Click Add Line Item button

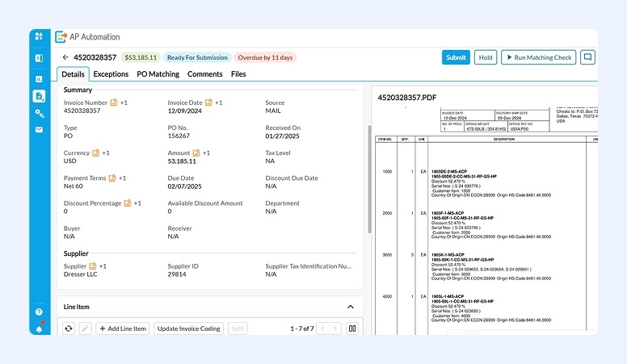[123, 328]
